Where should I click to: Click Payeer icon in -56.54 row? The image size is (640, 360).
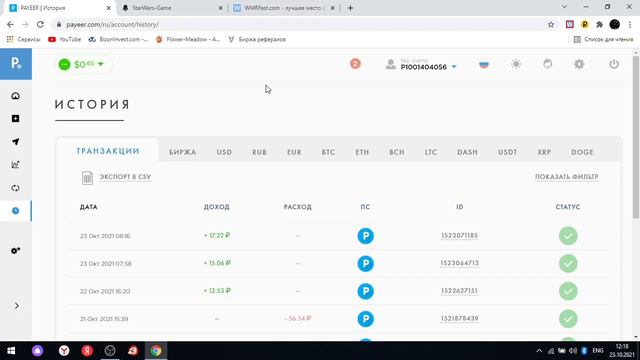point(365,319)
